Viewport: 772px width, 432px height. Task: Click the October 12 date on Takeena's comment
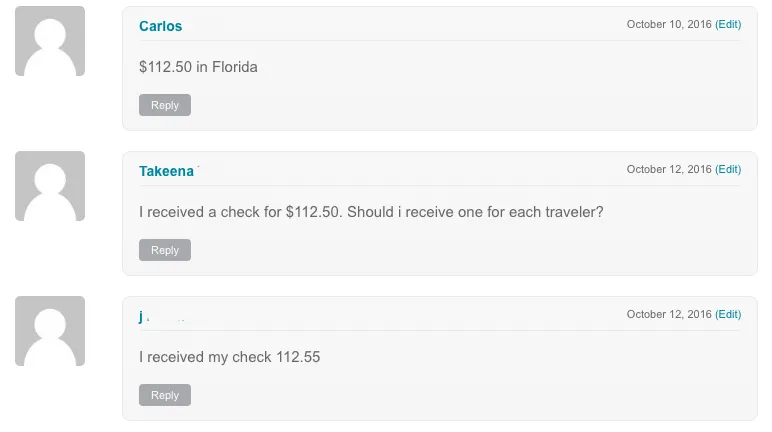[668, 169]
